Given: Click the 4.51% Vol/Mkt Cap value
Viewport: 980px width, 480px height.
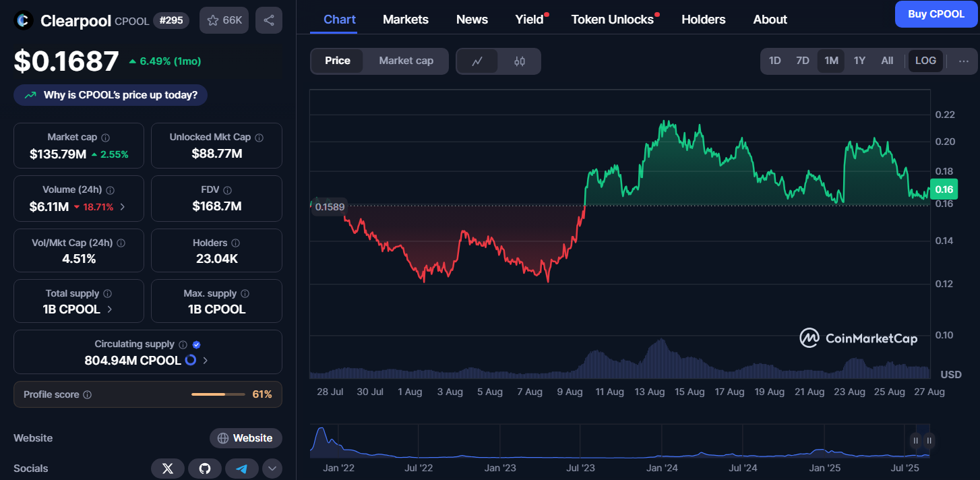Looking at the screenshot, I should [x=79, y=259].
